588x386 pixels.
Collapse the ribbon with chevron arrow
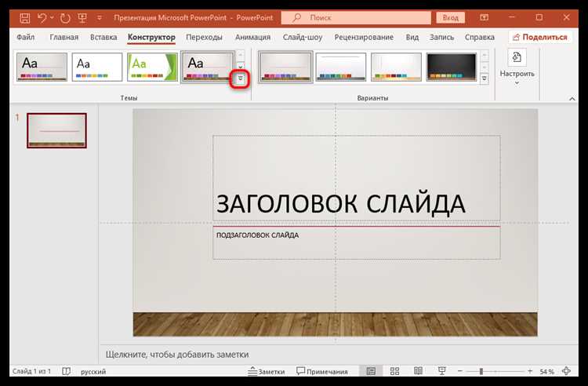572,99
